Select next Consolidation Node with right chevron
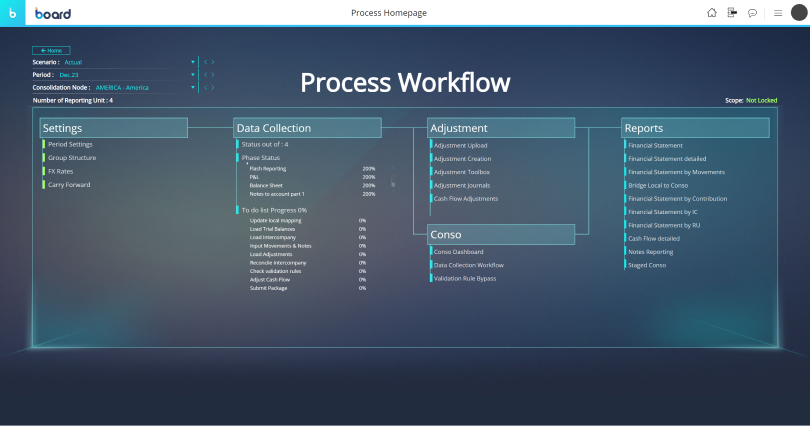 click(212, 87)
